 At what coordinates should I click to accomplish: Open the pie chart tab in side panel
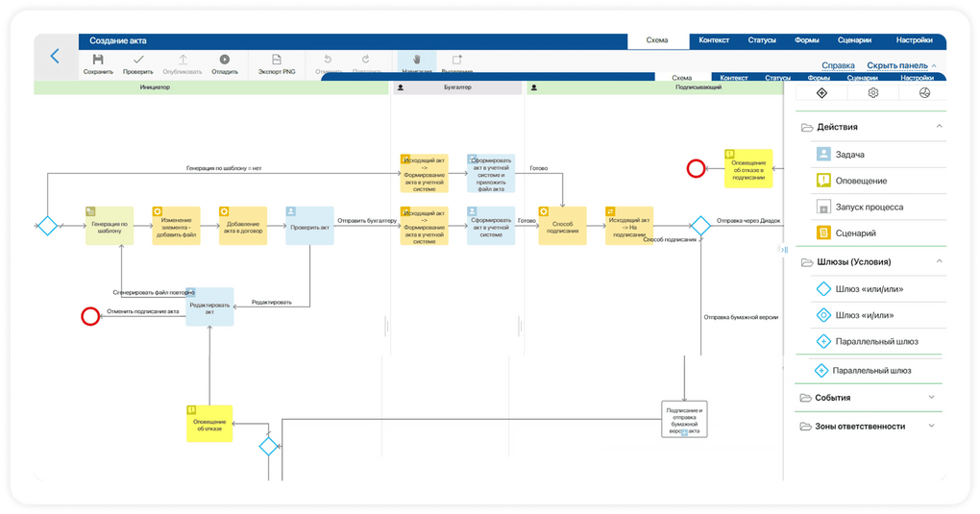(924, 93)
